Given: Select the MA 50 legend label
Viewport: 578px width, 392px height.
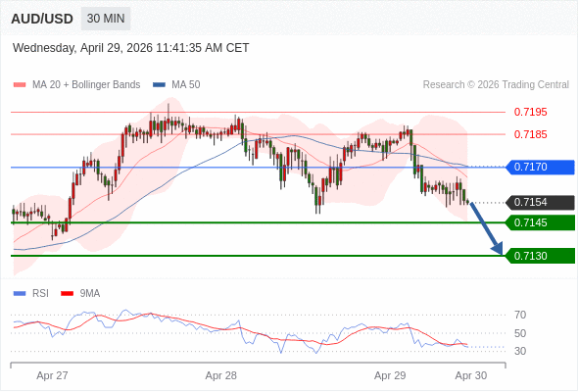Looking at the screenshot, I should [x=186, y=85].
